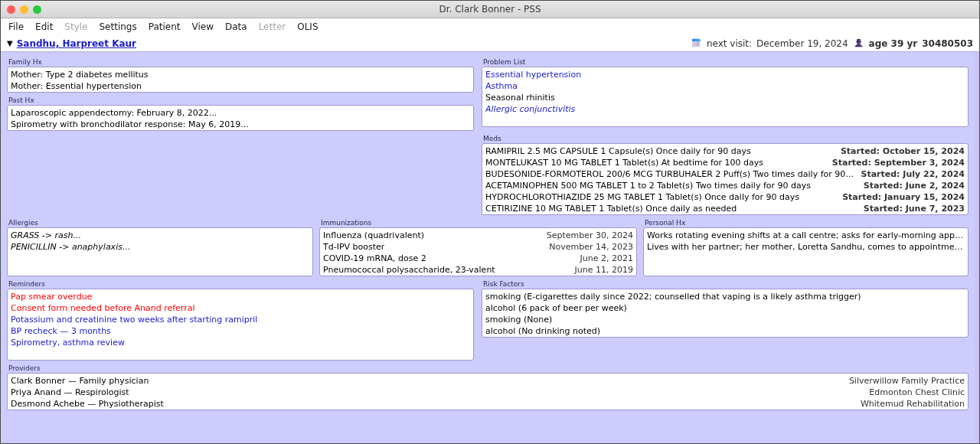Select HYDROCHLOROTHIAZIDE 25 MG TABLET medication
Viewport: 980px width, 444px height.
tap(725, 198)
